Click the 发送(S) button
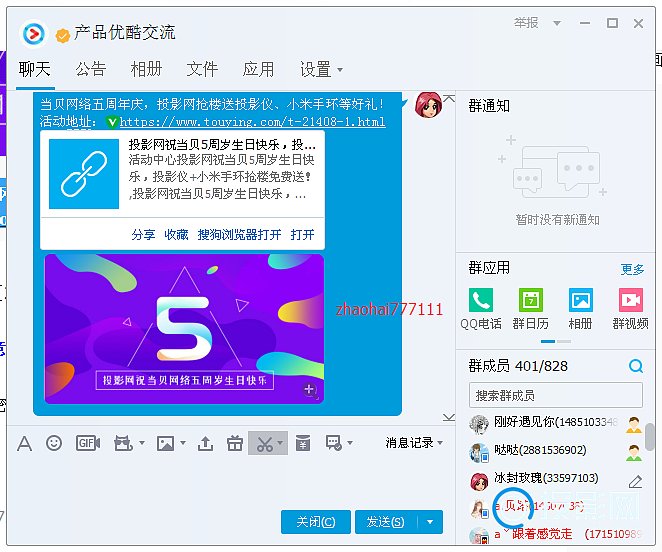Image resolution: width=662 pixels, height=552 pixels. pyautogui.click(x=386, y=522)
